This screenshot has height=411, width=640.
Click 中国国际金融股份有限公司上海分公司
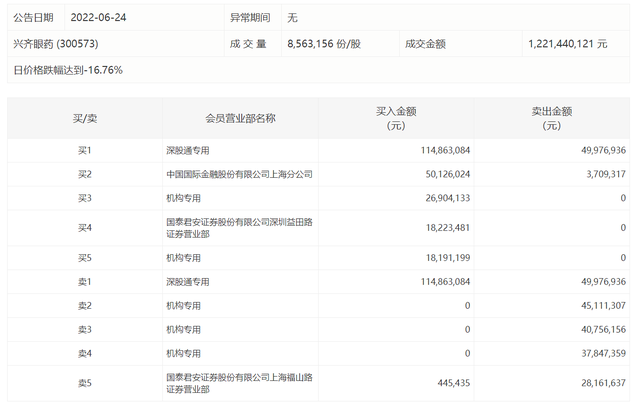239,174
